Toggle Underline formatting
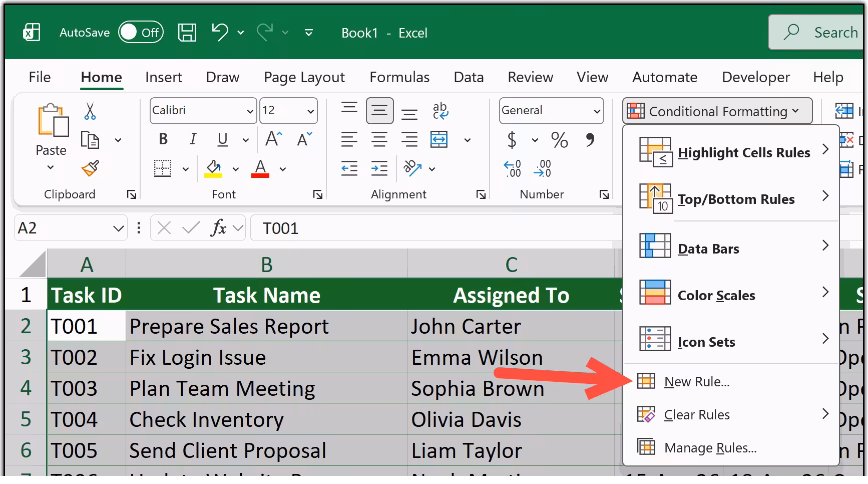The width and height of the screenshot is (868, 484). tap(223, 139)
